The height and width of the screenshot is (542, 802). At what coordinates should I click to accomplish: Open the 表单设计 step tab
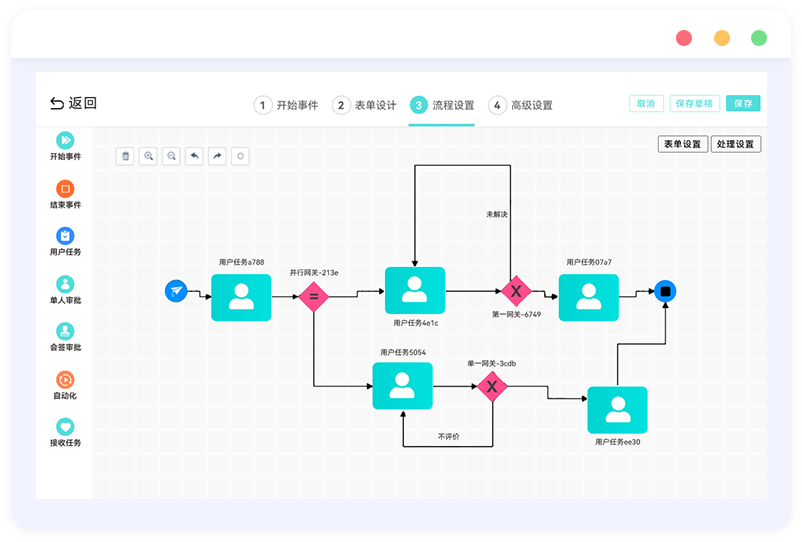pyautogui.click(x=365, y=105)
